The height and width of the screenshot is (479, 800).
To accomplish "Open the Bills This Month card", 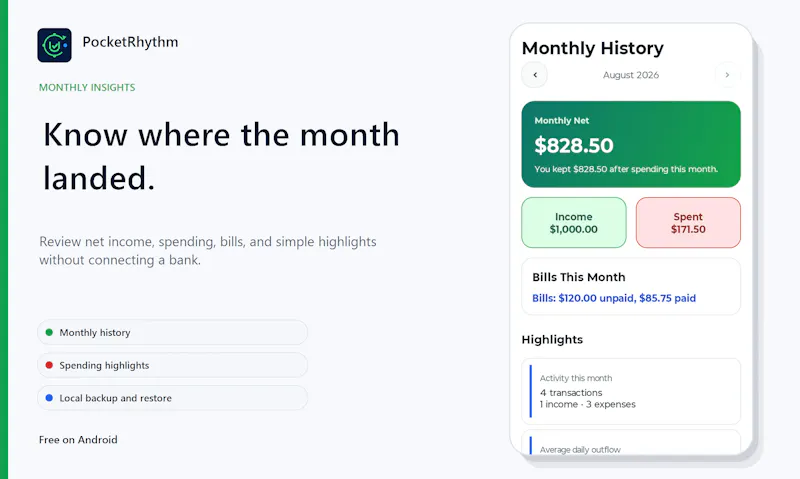I will (631, 287).
